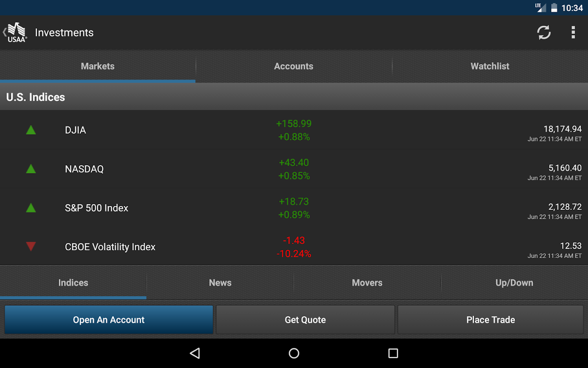Switch to the Watchlist tab
The width and height of the screenshot is (588, 368).
(x=490, y=66)
